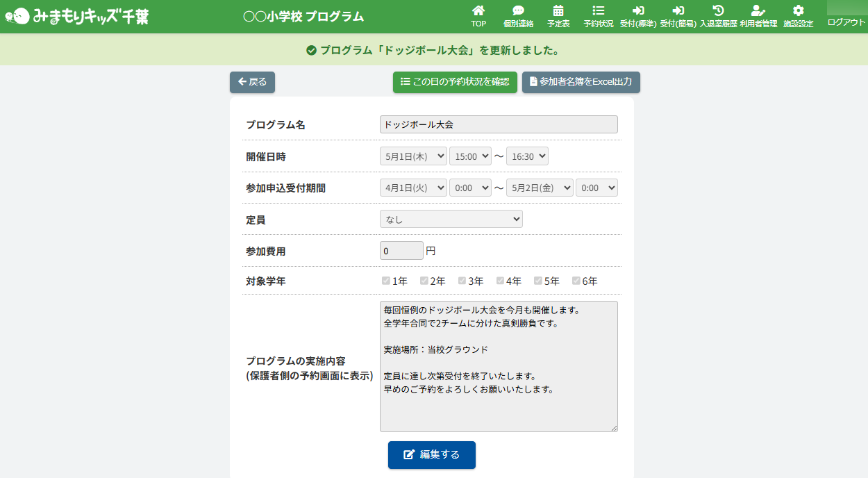This screenshot has width=868, height=478.
Task: Open 受付(標準) sign-in icon
Action: click(x=637, y=11)
